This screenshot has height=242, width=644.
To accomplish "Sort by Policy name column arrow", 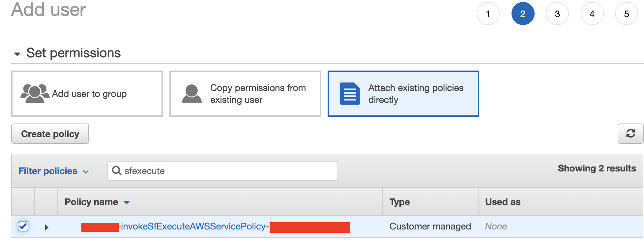I will coord(127,202).
